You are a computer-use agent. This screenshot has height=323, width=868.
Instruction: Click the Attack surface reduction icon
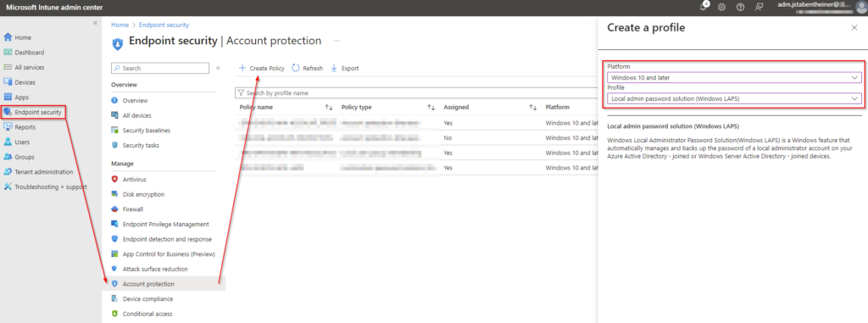(114, 270)
